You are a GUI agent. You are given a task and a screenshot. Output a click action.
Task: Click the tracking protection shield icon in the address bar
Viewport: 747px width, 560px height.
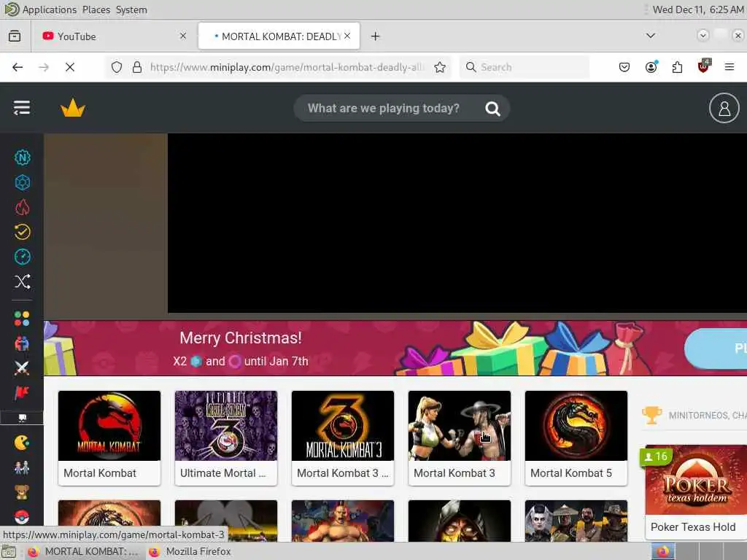tap(117, 67)
